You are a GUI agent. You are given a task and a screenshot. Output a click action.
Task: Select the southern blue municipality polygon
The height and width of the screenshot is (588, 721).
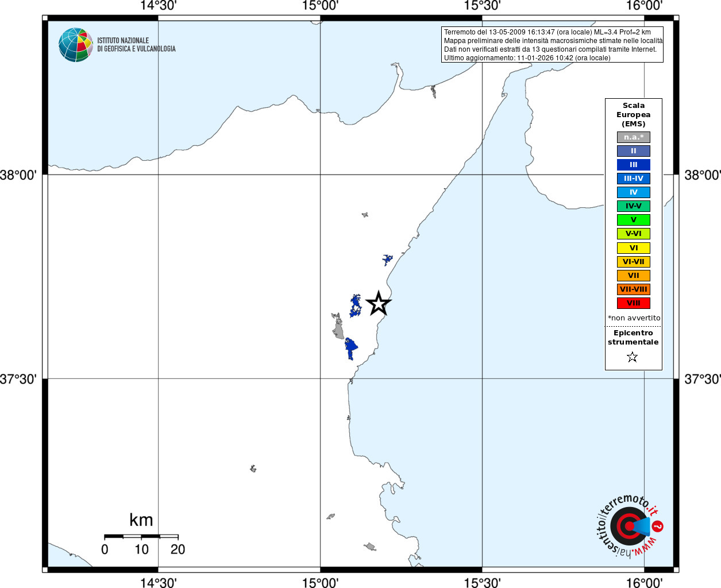tap(350, 348)
